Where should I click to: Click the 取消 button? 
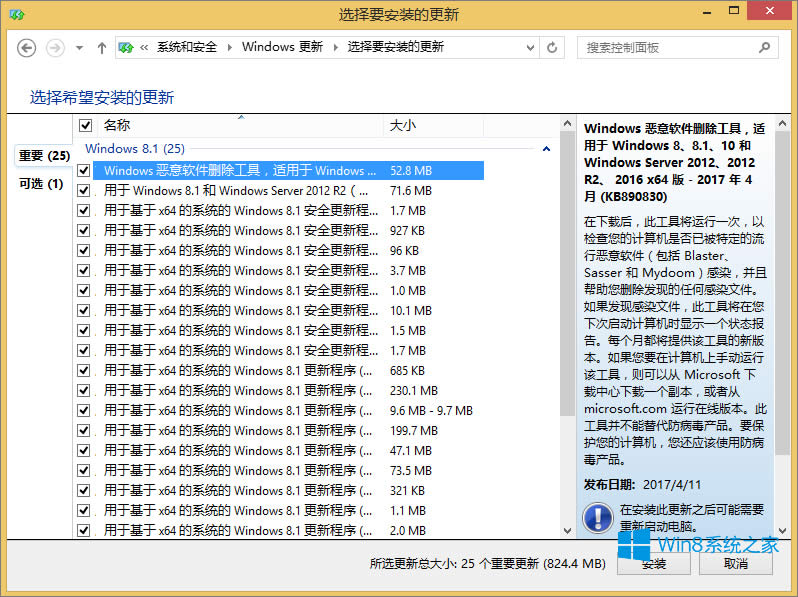click(735, 564)
